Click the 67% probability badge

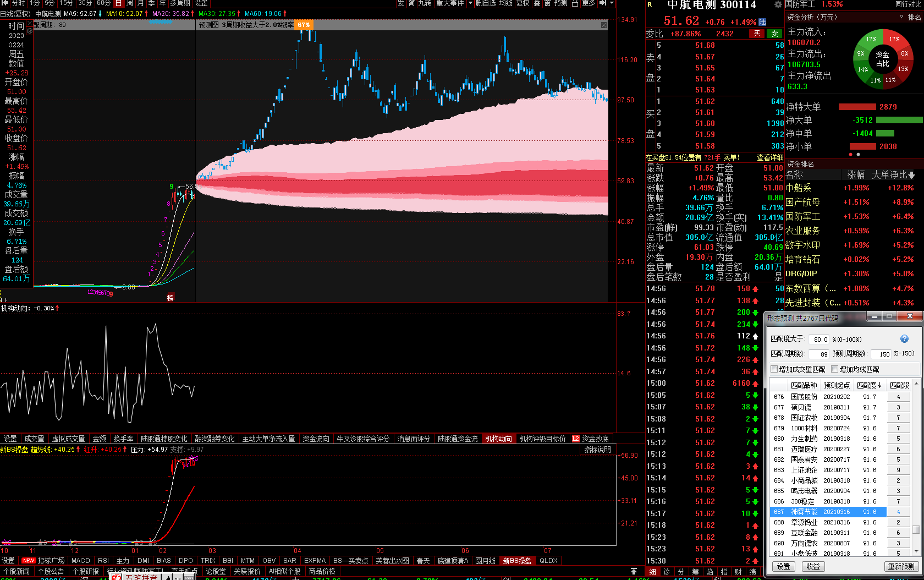304,25
